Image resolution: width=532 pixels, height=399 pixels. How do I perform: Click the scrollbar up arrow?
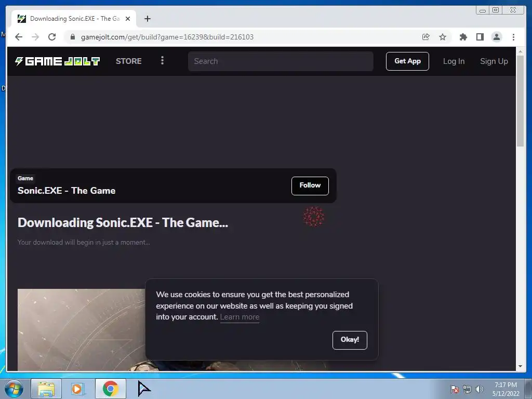[520, 51]
